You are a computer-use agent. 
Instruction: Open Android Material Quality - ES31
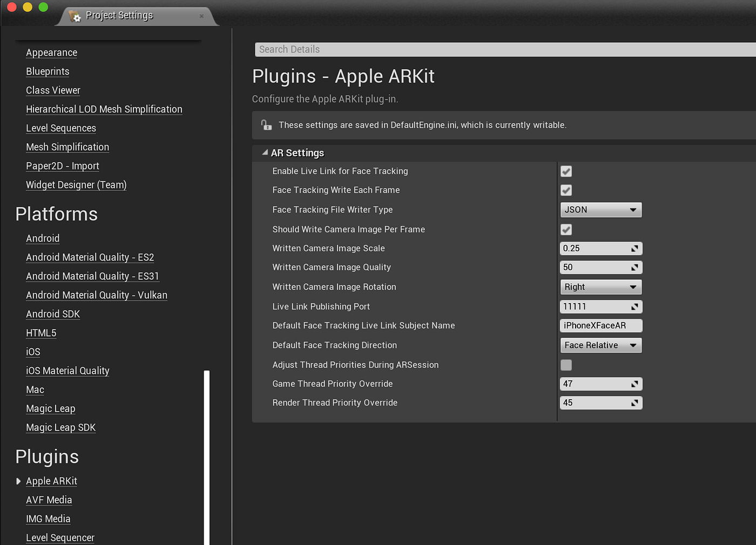(92, 276)
